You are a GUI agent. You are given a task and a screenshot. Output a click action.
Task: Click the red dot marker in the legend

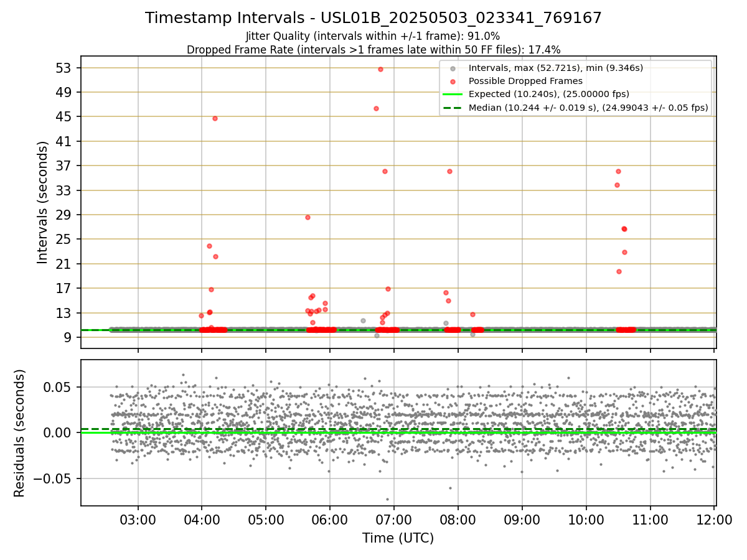[x=453, y=82]
